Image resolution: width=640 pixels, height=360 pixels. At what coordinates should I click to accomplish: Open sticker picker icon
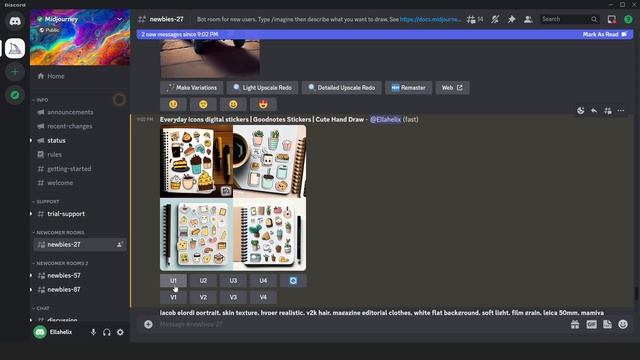pyautogui.click(x=607, y=324)
